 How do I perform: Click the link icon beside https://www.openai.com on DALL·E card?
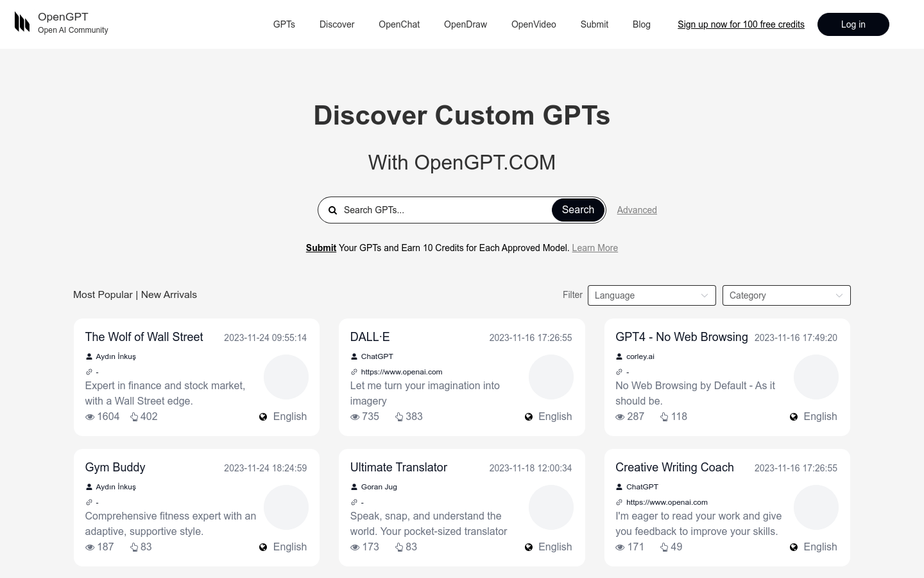coord(354,372)
